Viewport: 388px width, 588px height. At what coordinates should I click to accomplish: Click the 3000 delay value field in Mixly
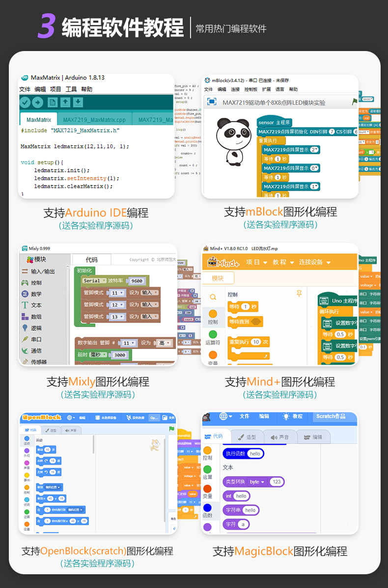(120, 355)
